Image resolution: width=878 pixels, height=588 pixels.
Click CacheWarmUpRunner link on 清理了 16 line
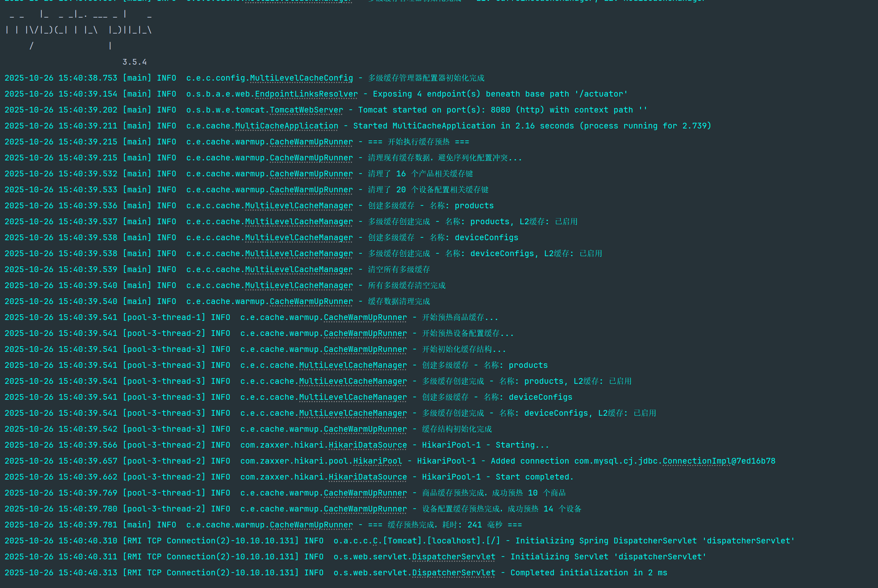(x=311, y=174)
